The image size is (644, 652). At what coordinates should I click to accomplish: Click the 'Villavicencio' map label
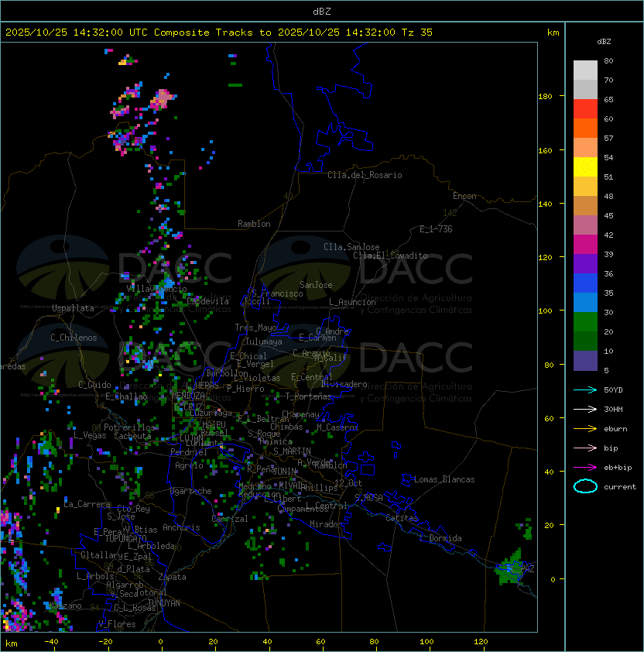tap(156, 289)
